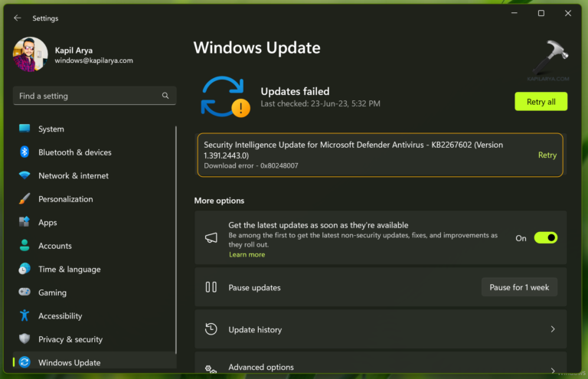
Task: Close the Settings window
Action: point(568,13)
